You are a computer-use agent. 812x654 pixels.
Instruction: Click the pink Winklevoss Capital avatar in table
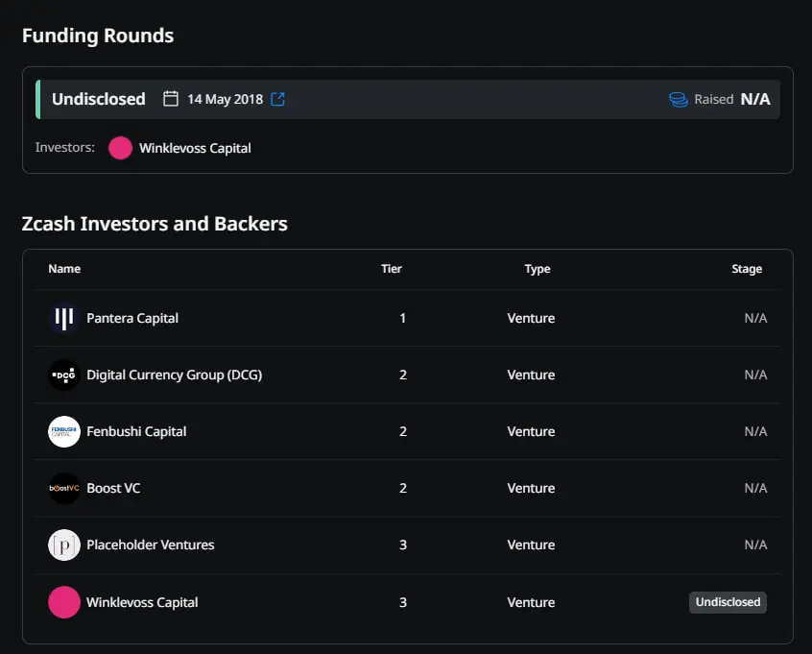point(64,602)
